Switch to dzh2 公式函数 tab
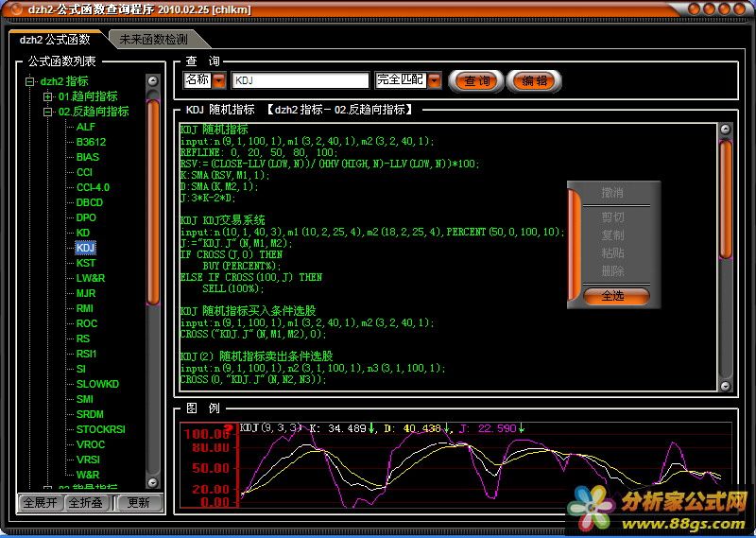756x538 pixels. pos(55,40)
